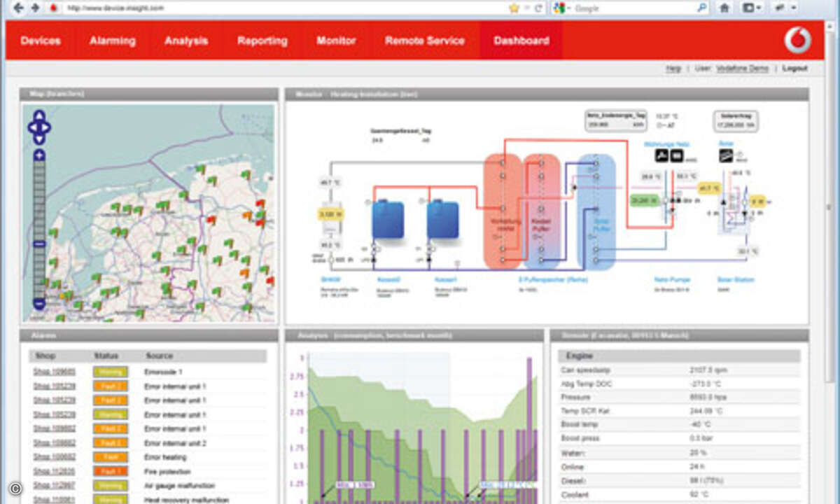Select the Dashboard tab
This screenshot has height=504, width=840.
tap(521, 41)
